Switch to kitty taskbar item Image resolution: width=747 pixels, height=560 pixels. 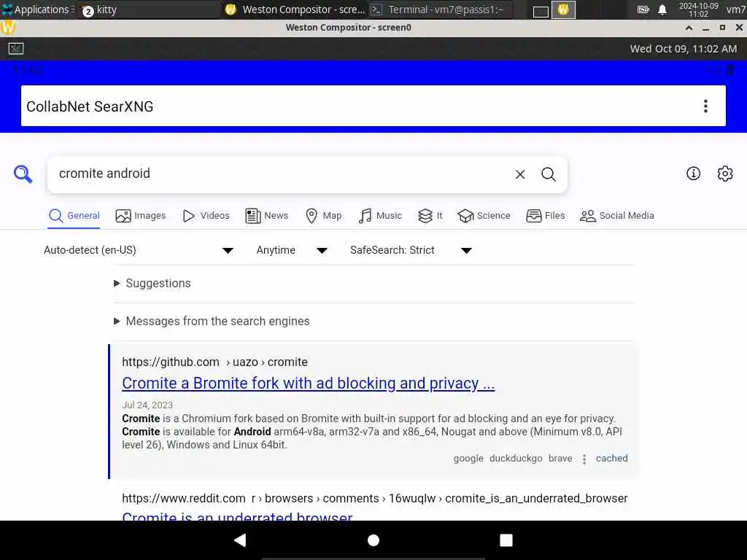pos(147,9)
